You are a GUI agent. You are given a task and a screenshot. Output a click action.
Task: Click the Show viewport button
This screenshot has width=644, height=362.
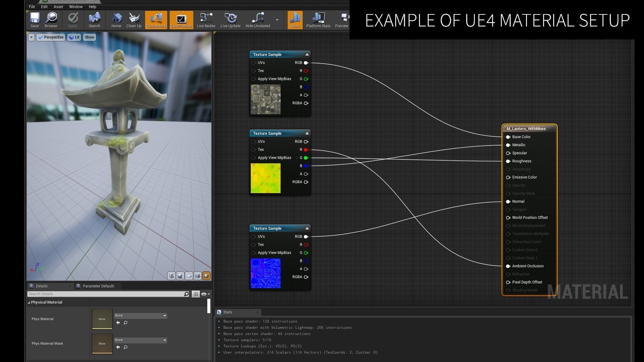point(89,37)
